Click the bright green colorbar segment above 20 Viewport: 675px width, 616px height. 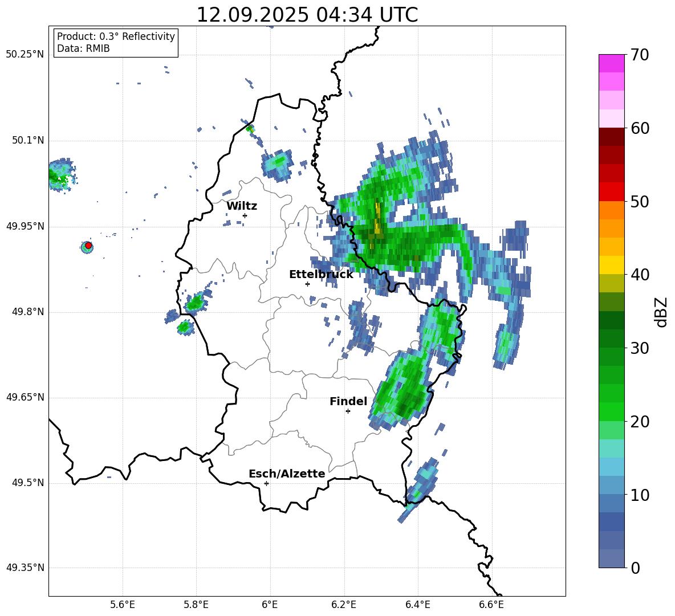pos(611,412)
